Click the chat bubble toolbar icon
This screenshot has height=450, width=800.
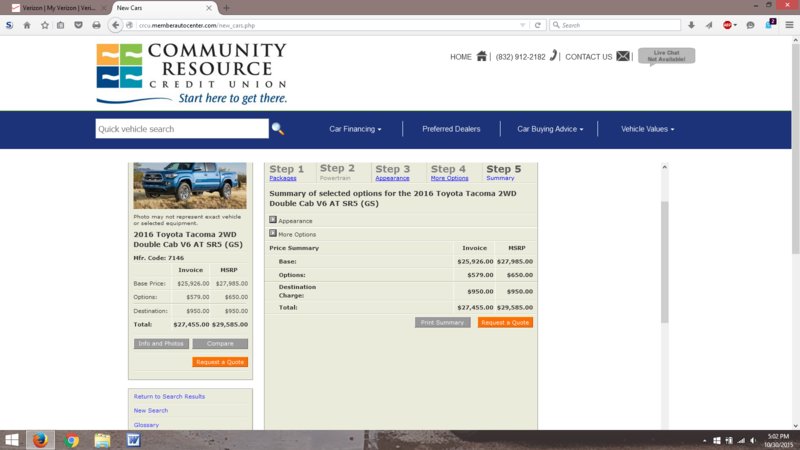pyautogui.click(x=750, y=25)
